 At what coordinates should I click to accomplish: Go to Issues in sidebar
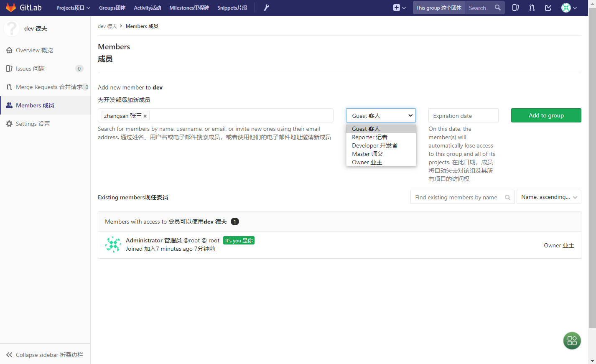45,69
